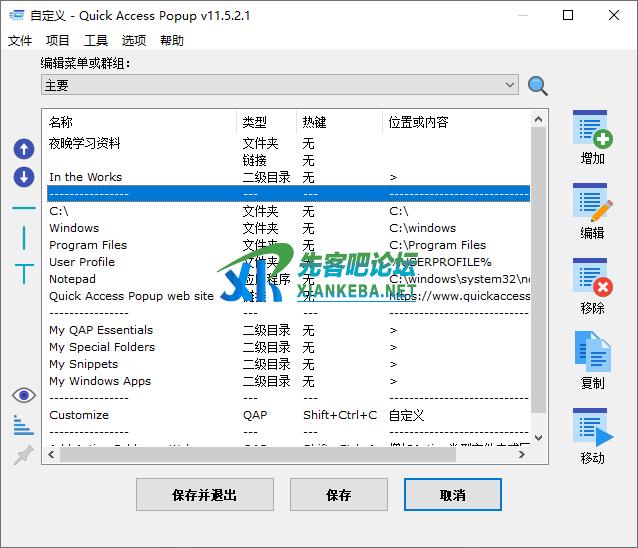
Task: Toggle the eye visibility icon
Action: click(x=24, y=396)
